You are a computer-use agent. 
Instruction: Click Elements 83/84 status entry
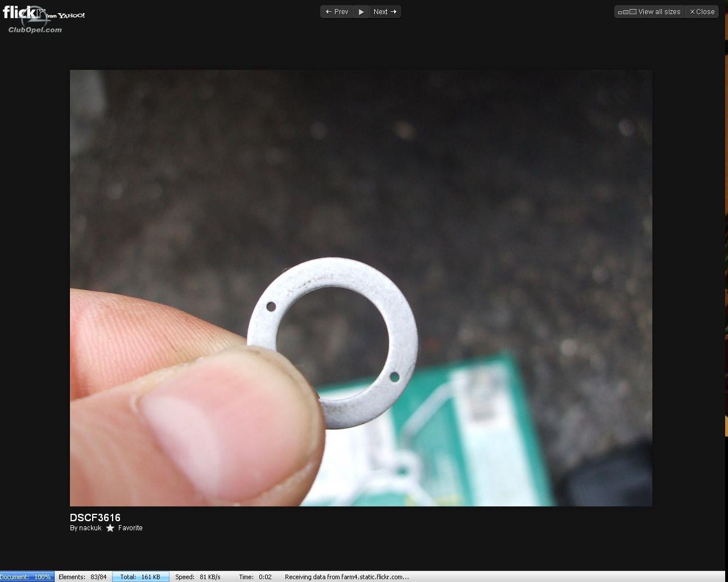click(x=82, y=577)
